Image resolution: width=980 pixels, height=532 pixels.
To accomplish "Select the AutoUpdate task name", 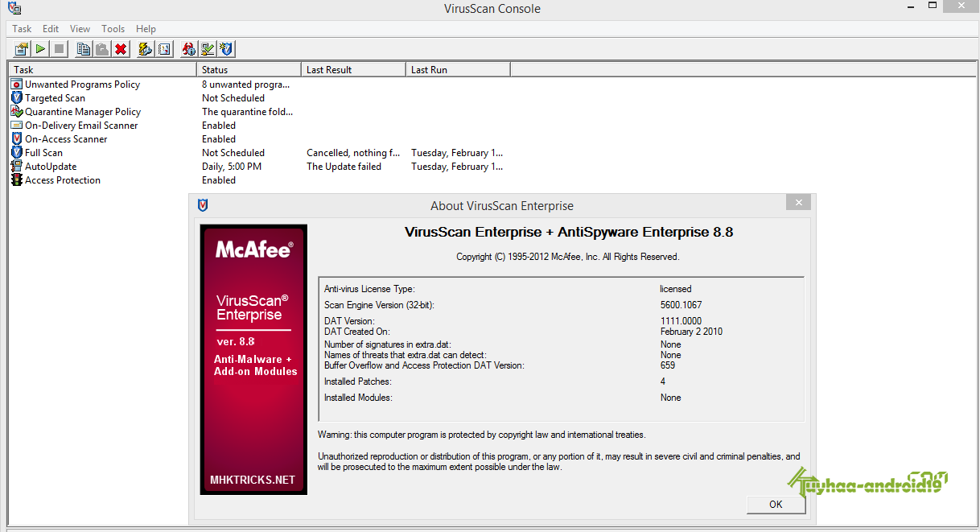I will 51,167.
